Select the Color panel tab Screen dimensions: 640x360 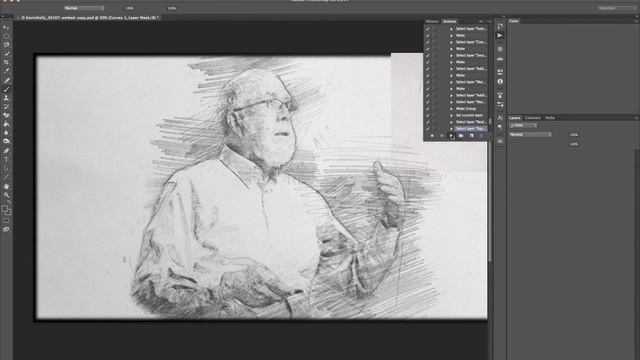click(514, 21)
